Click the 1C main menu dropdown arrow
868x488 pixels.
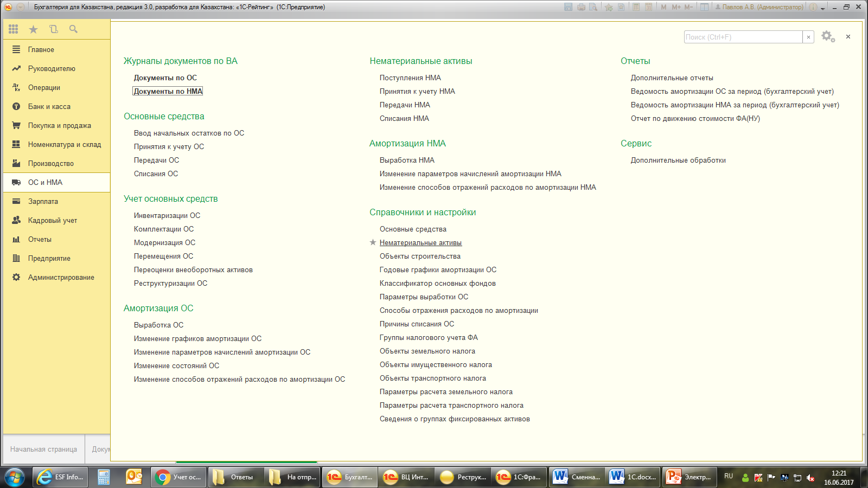tap(20, 7)
